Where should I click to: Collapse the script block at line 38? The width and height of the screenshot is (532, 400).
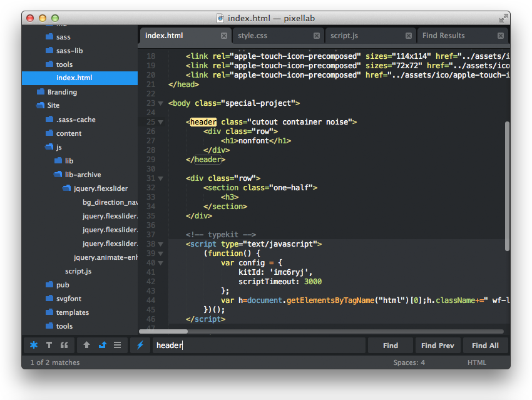pos(160,244)
